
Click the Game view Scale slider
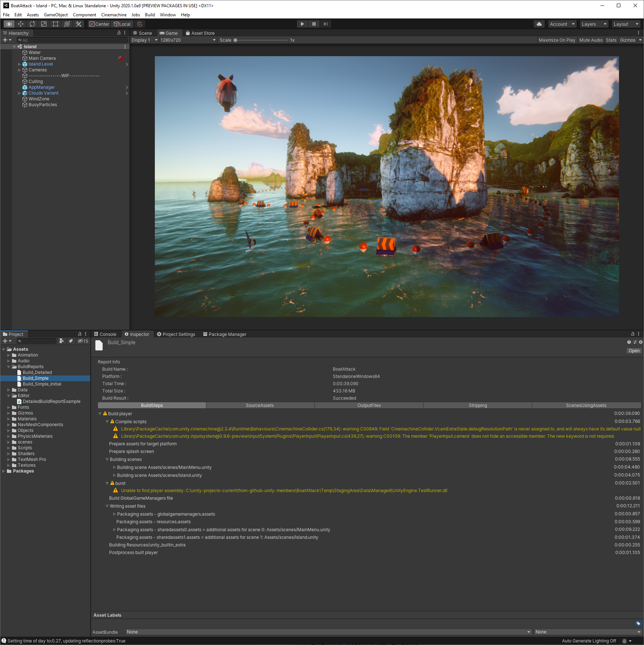pyautogui.click(x=260, y=40)
